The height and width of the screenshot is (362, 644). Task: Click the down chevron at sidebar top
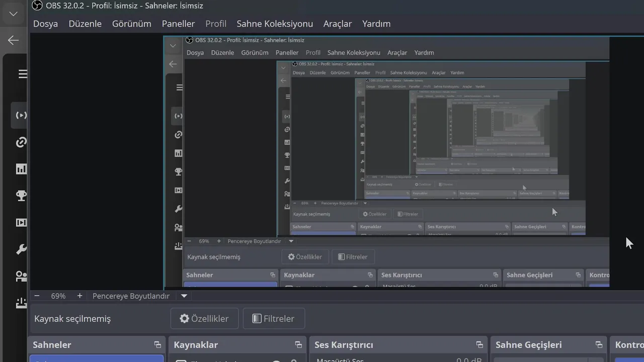point(14,14)
